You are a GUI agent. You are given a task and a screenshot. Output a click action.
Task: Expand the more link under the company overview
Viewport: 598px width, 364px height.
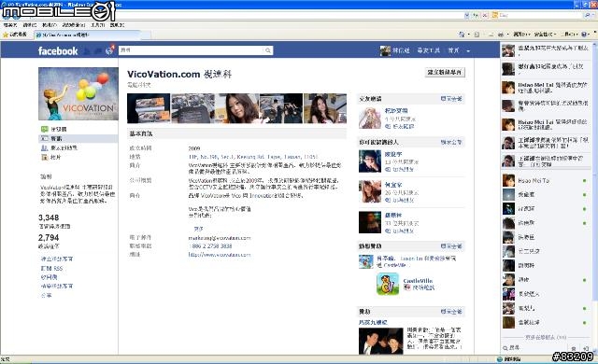click(x=199, y=229)
